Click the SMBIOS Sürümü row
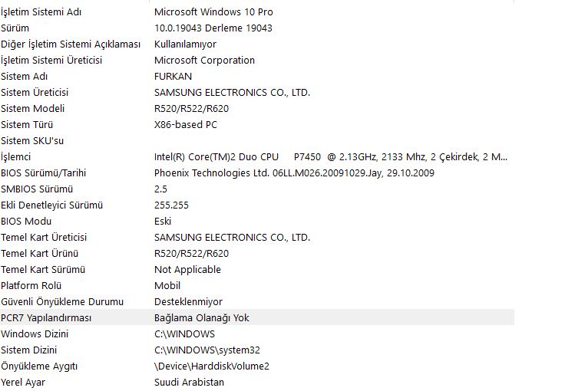 257,189
